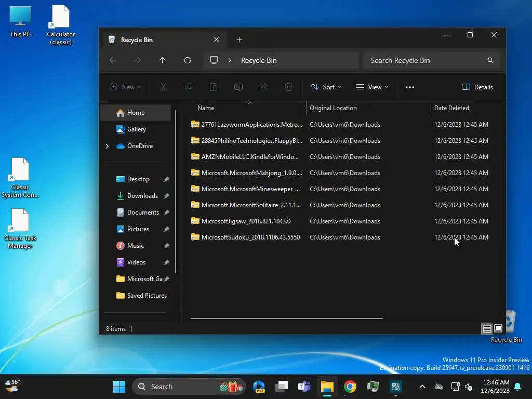Click the Share icon in toolbar
532x399 pixels.
(263, 87)
